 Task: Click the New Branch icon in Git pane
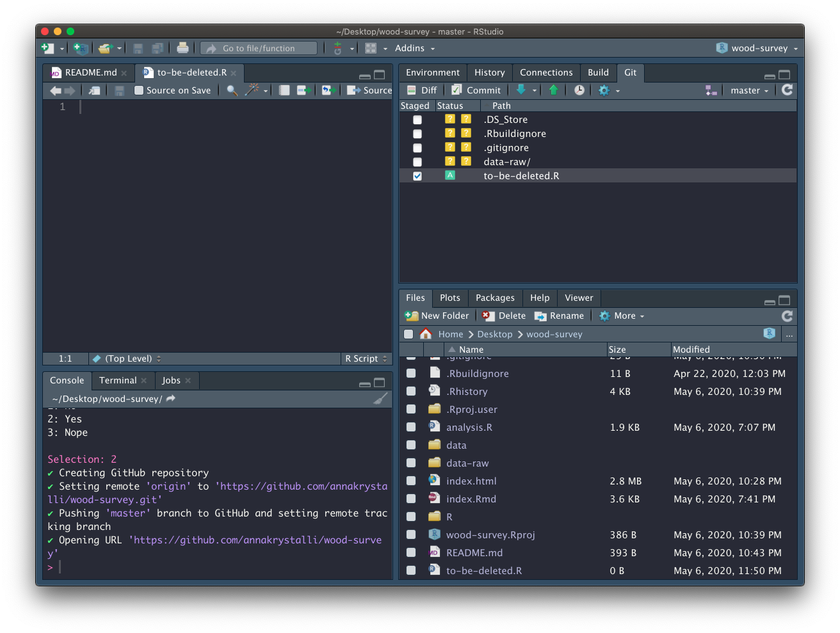(x=711, y=90)
